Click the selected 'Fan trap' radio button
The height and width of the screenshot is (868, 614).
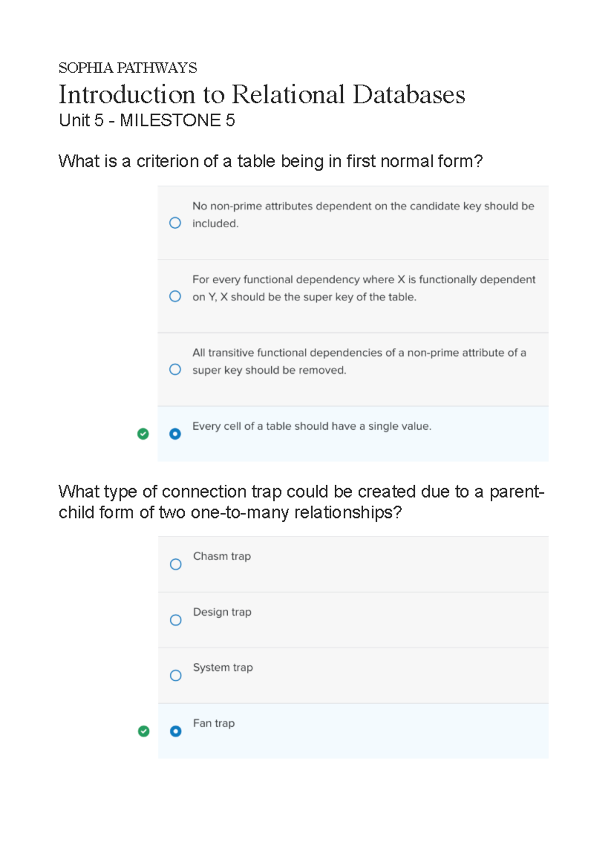(x=176, y=731)
